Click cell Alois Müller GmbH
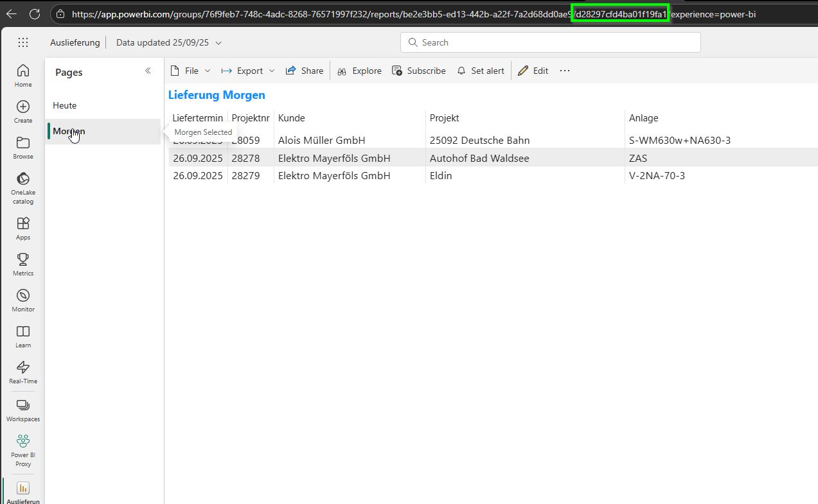This screenshot has width=818, height=504. click(322, 140)
